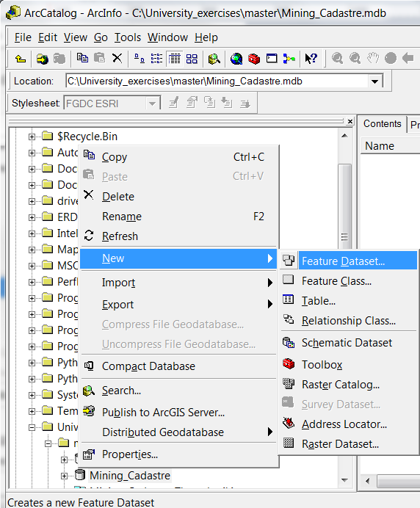Viewport: 420px width, 508px height.
Task: Select Feature Dataset in New submenu
Action: (349, 261)
